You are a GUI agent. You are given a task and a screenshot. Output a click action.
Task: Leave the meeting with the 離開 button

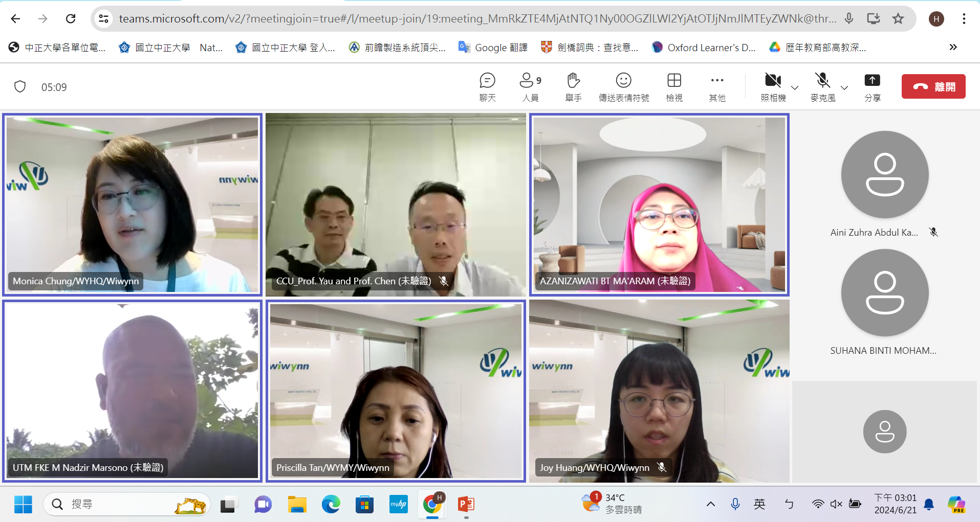coord(933,86)
